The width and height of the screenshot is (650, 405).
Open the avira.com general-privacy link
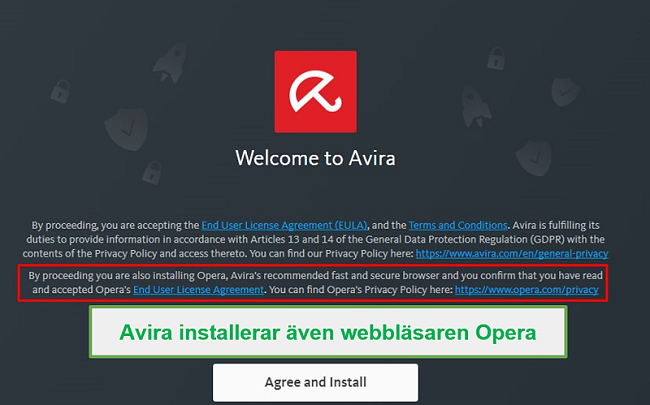coord(512,254)
